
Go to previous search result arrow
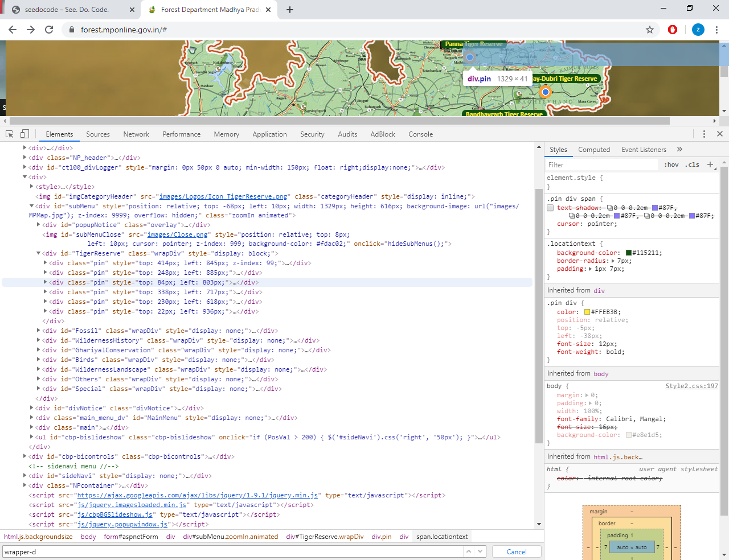[468, 551]
